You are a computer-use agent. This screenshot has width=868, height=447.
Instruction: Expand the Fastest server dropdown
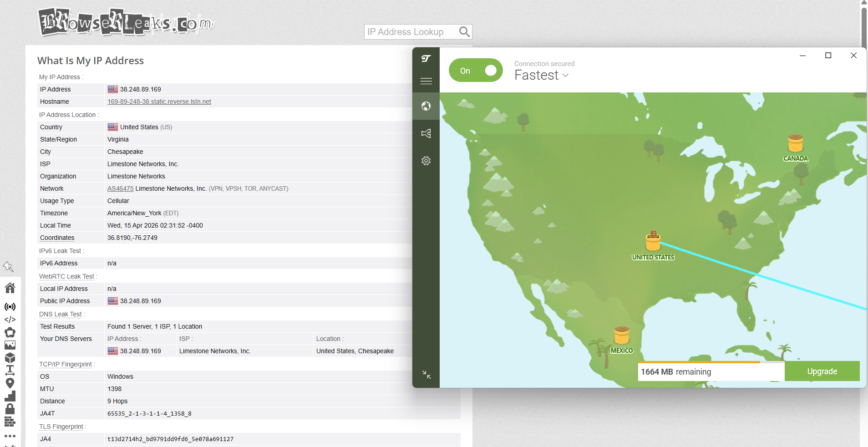coord(542,76)
